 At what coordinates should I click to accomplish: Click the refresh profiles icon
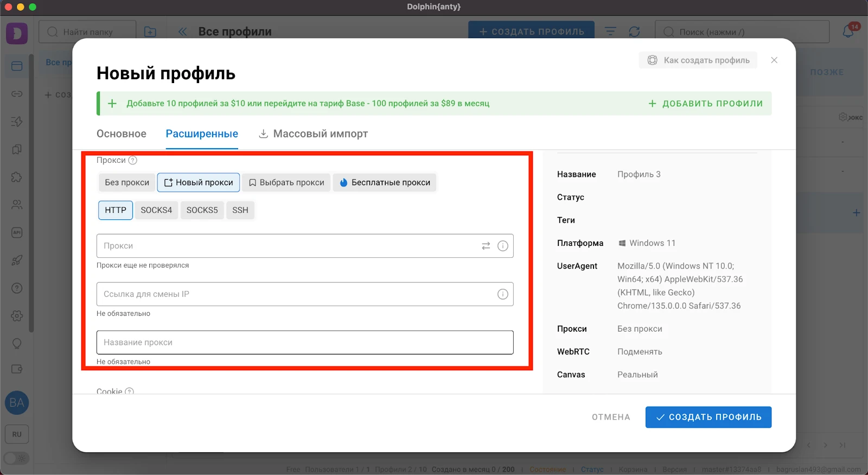tap(634, 31)
